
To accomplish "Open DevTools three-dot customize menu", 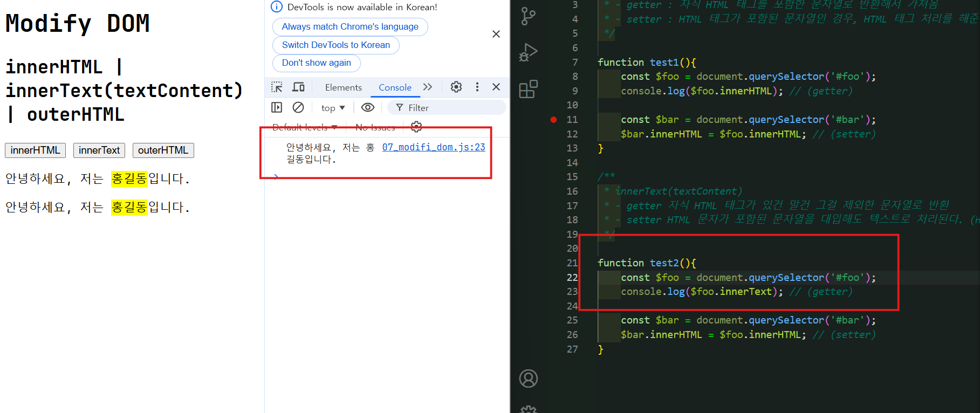I will coord(477,87).
